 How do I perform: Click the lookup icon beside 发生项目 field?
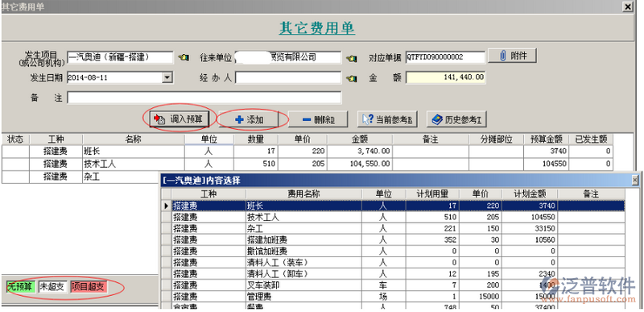pos(184,58)
